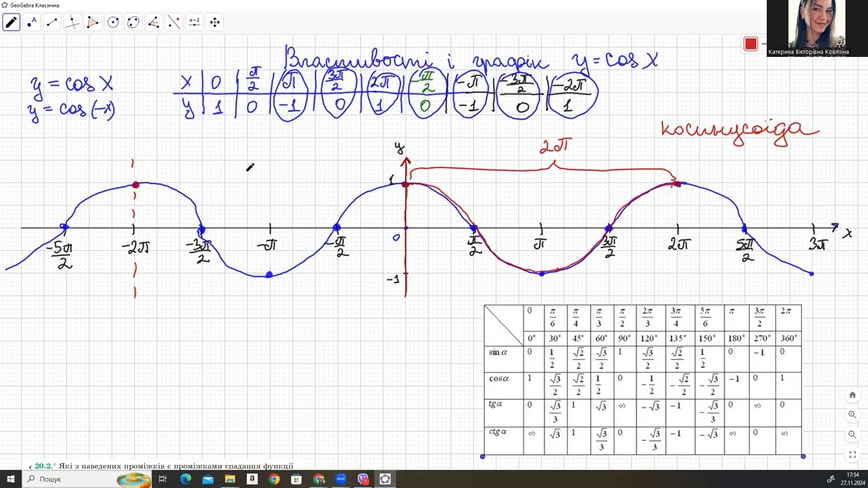The image size is (868, 488).
Task: Select the Ellipse conic tool
Action: click(x=134, y=22)
